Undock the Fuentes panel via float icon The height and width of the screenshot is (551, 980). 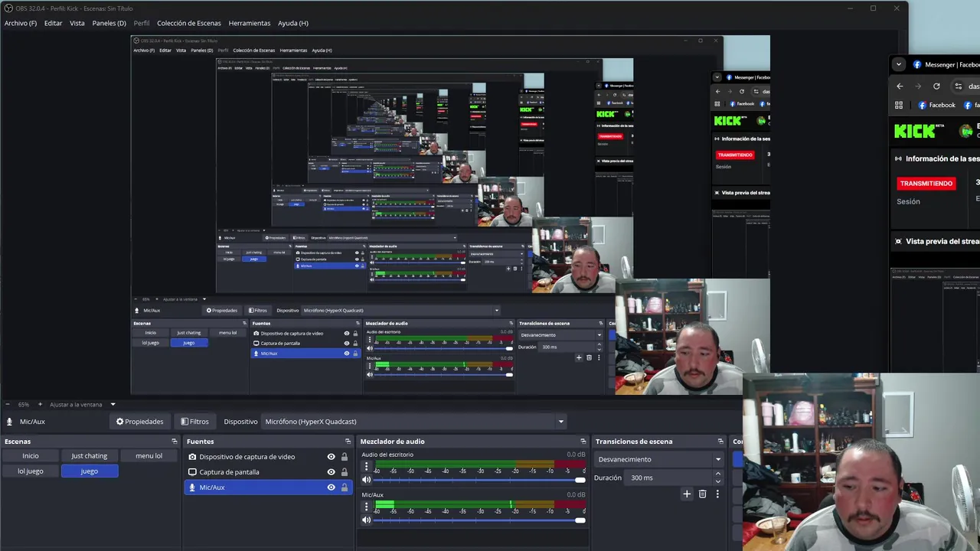coord(348,442)
